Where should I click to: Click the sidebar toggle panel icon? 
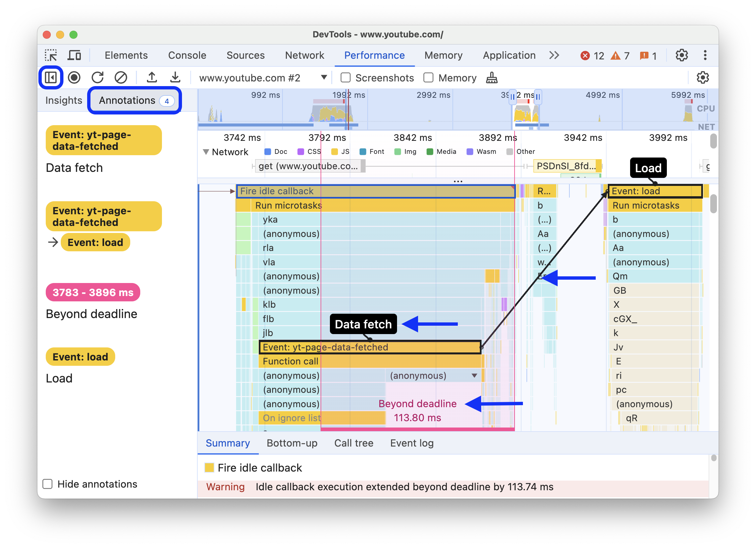(51, 77)
